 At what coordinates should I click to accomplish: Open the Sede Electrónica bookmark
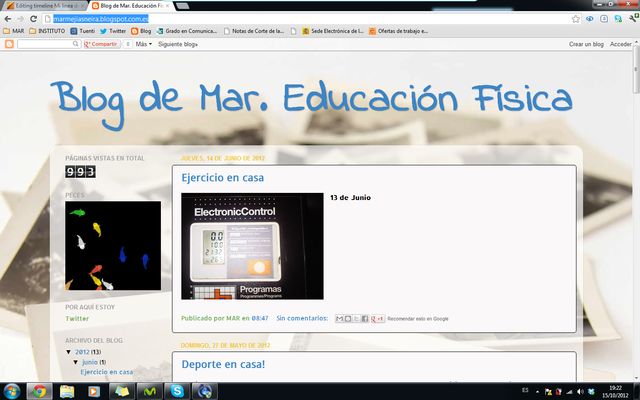click(x=333, y=31)
